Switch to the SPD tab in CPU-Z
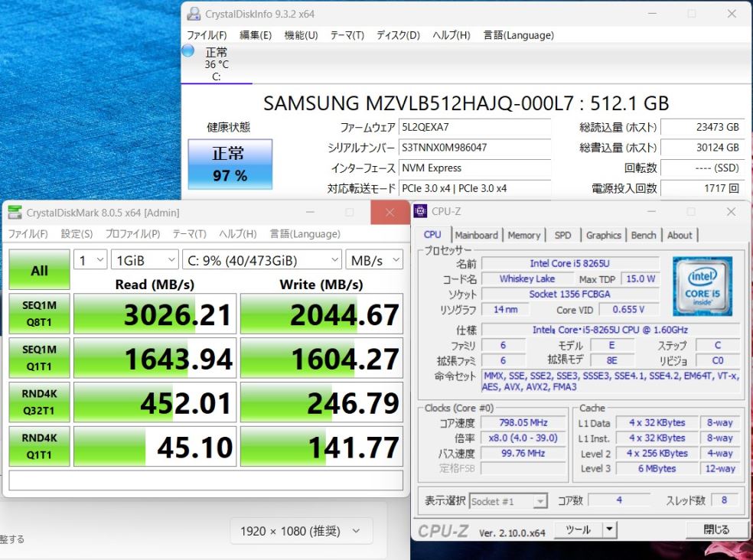 pos(562,236)
